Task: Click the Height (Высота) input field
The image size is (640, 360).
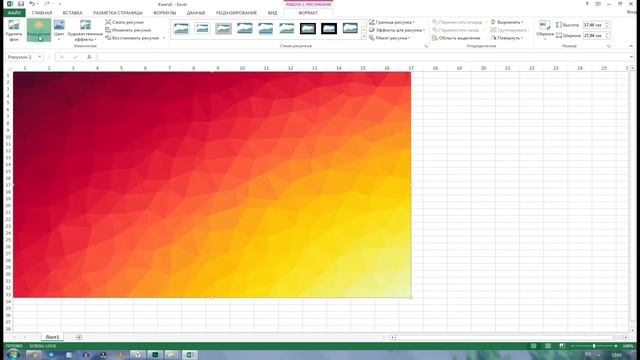Action: pyautogui.click(x=593, y=25)
